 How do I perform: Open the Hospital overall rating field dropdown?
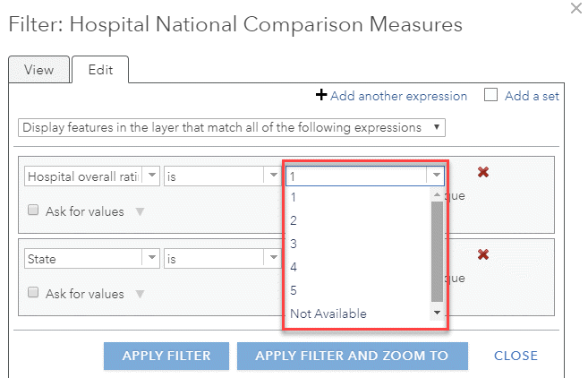tap(151, 176)
